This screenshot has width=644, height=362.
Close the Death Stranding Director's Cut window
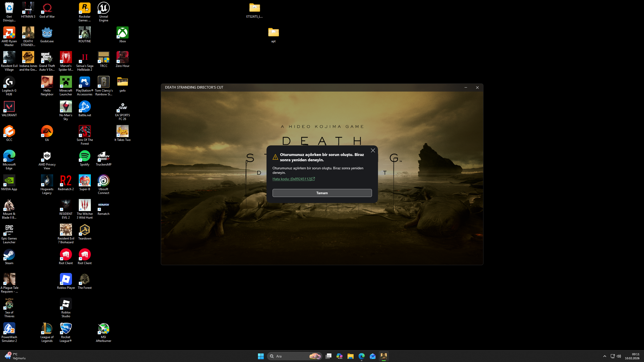tap(477, 87)
